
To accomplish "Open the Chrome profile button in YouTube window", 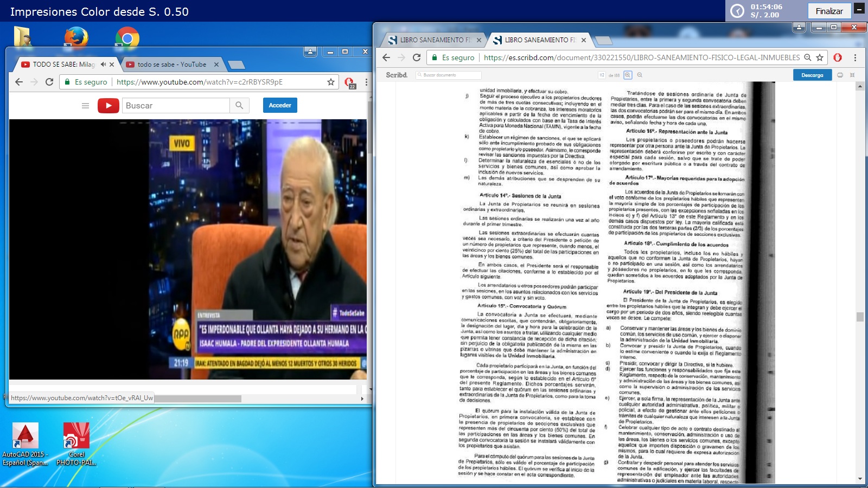I will [x=310, y=52].
